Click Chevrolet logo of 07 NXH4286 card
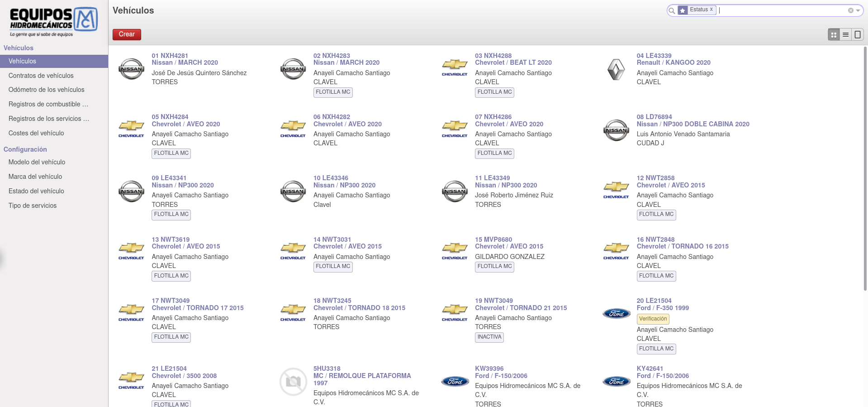This screenshot has width=868, height=407. click(455, 129)
